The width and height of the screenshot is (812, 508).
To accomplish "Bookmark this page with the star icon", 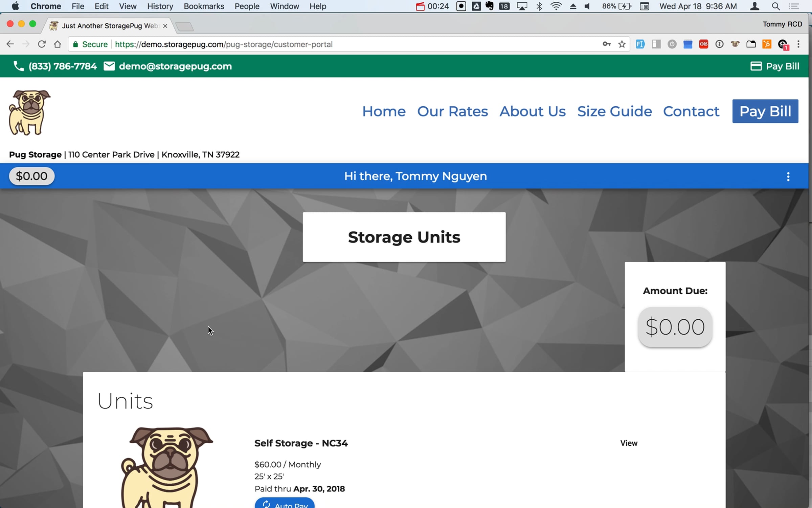I will coord(622,44).
